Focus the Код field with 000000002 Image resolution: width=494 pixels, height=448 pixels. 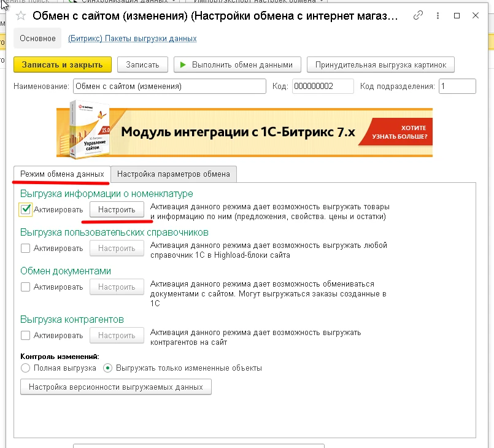[x=323, y=87]
